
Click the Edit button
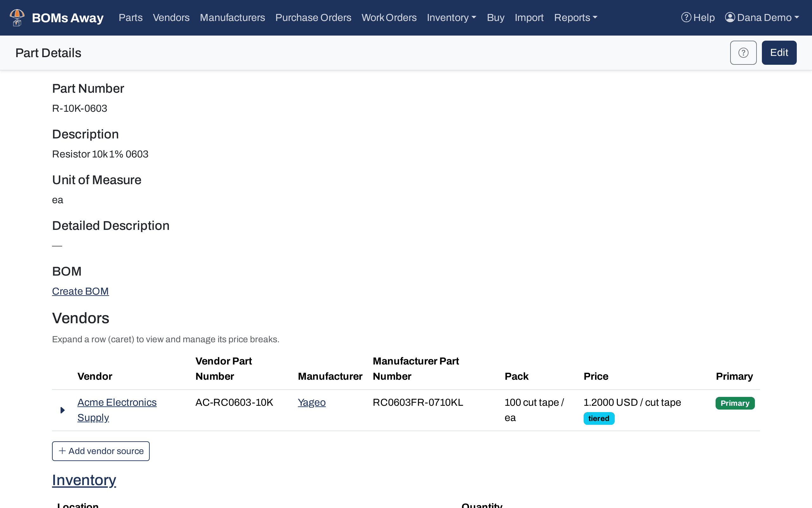[x=779, y=53]
